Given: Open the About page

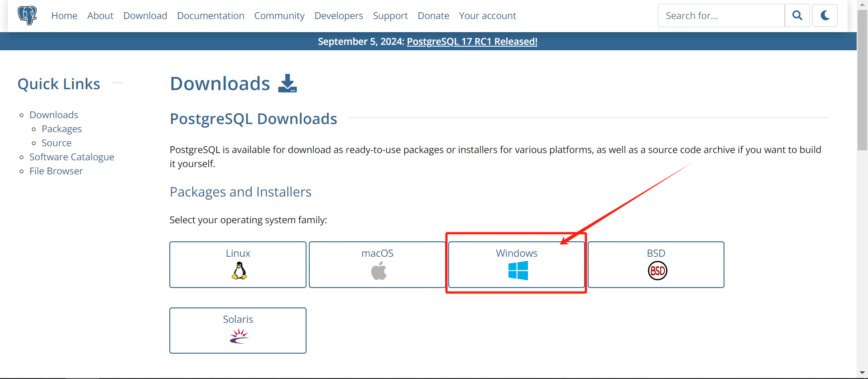Looking at the screenshot, I should tap(100, 16).
